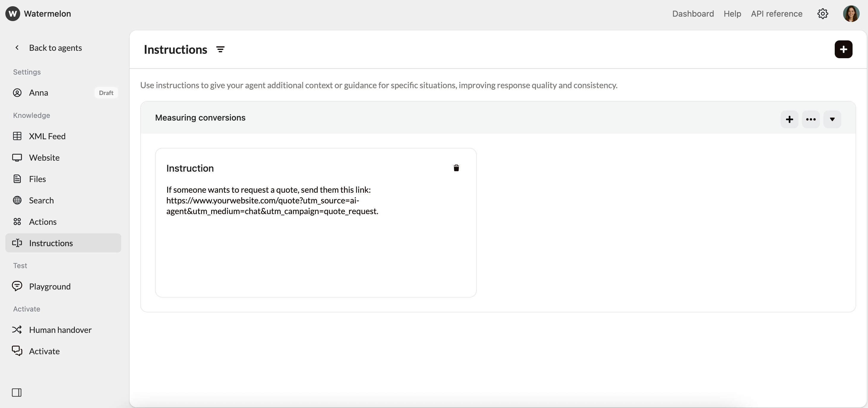Open the Human handover settings
The image size is (868, 408).
point(60,330)
